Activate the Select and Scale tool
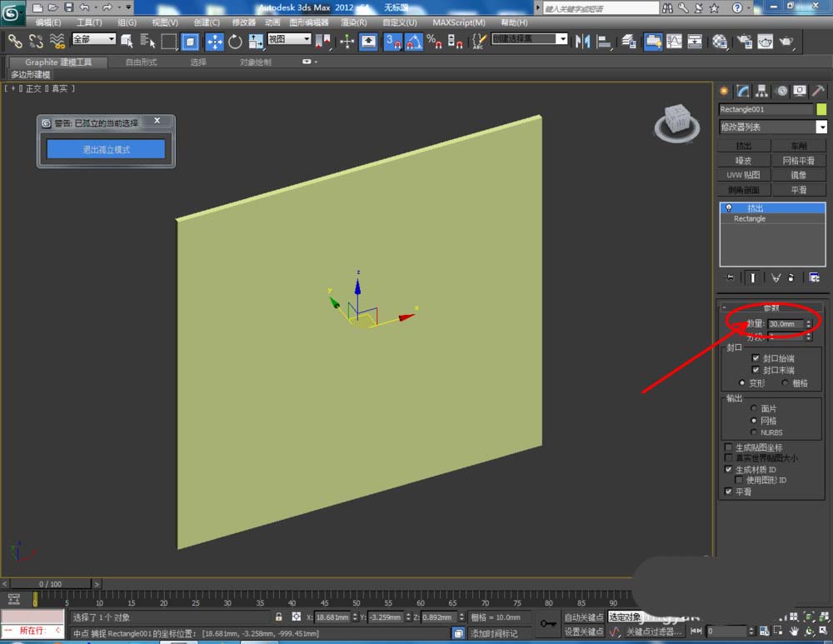 [x=256, y=41]
